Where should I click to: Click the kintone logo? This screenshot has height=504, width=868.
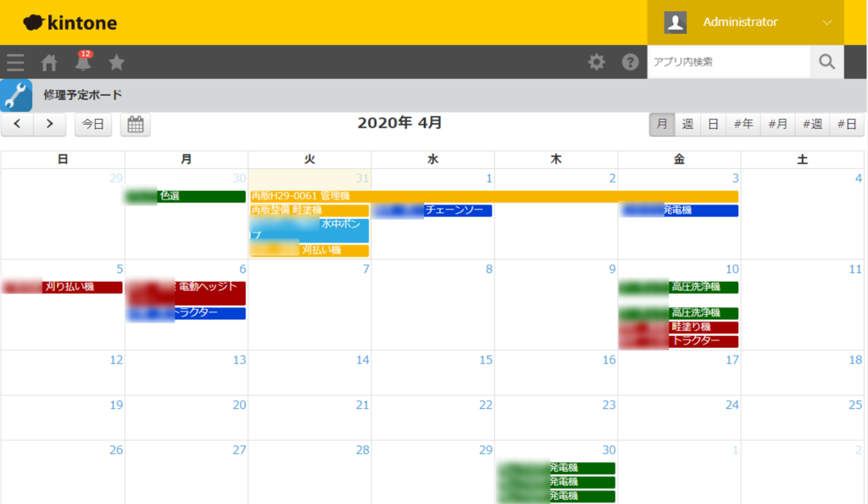pos(70,23)
